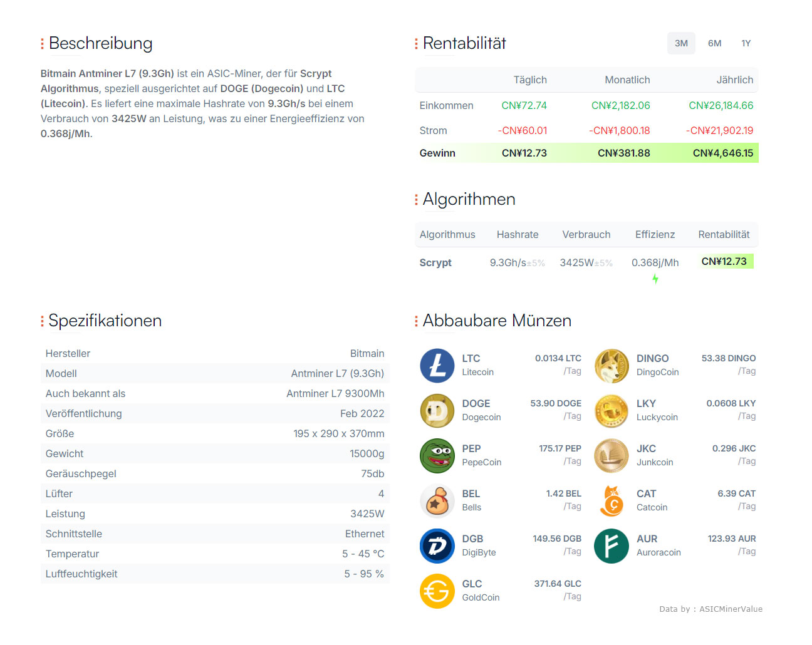
Task: Click the PepeCoin frog icon
Action: [437, 456]
